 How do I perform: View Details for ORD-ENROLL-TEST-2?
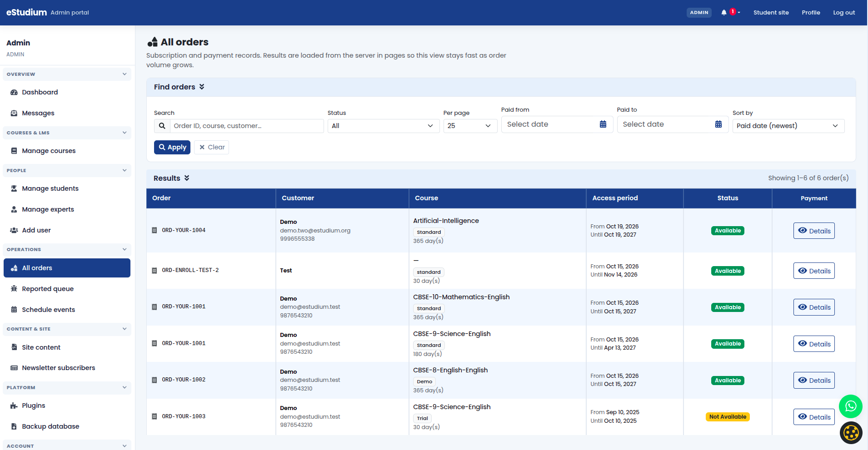coord(814,271)
